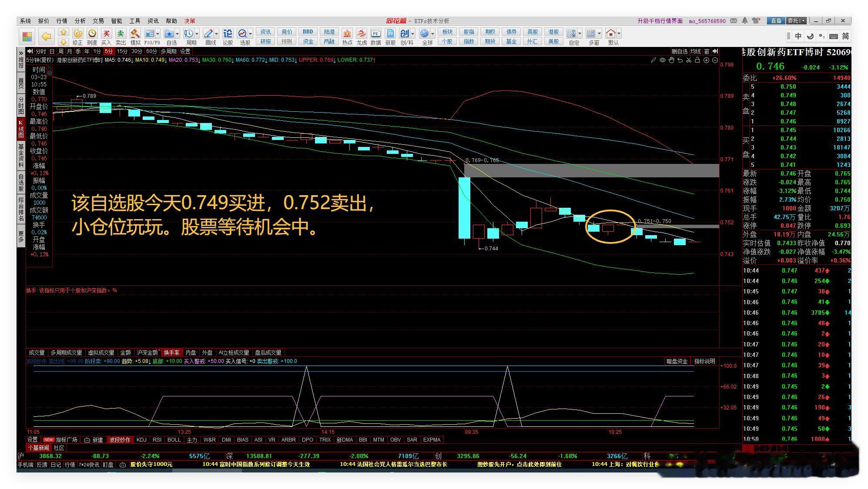Click the back arrow toolbar icon
Screen dimensions: 868x489
pyautogui.click(x=46, y=37)
